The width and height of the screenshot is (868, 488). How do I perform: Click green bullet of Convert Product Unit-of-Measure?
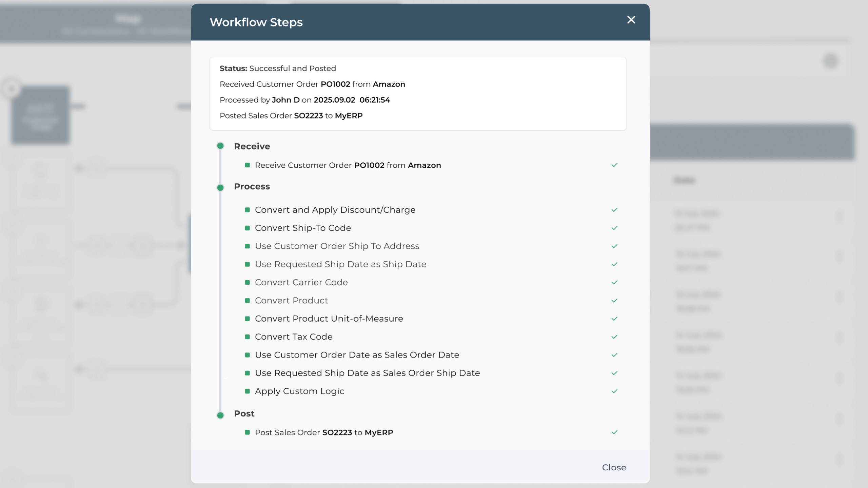click(x=247, y=319)
